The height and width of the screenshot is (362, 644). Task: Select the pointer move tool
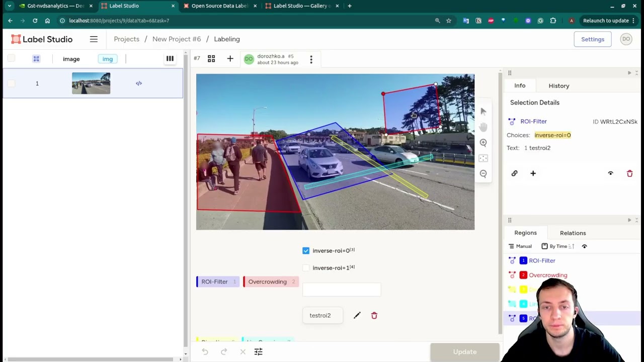coord(483,111)
